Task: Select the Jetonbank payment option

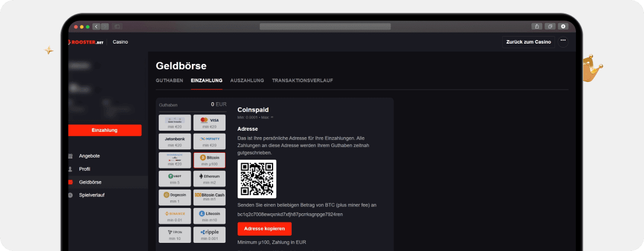Action: coord(174,141)
